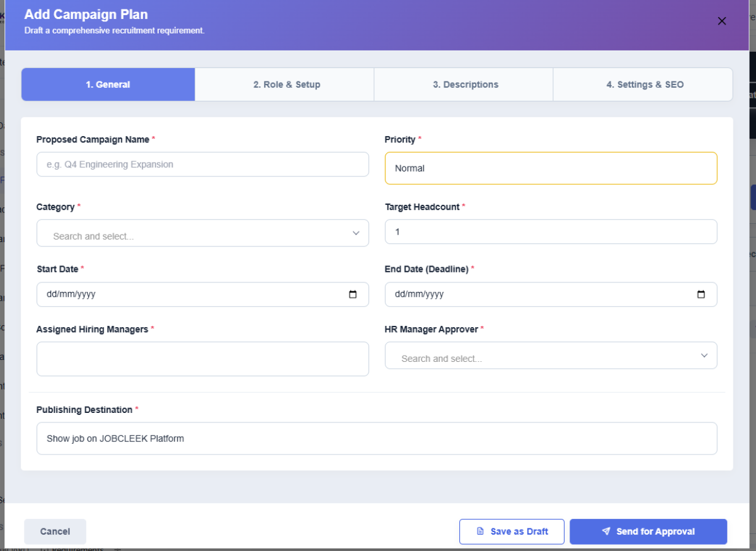Click the End Date dd/mm/yyyy text
The width and height of the screenshot is (756, 551).
pos(419,294)
